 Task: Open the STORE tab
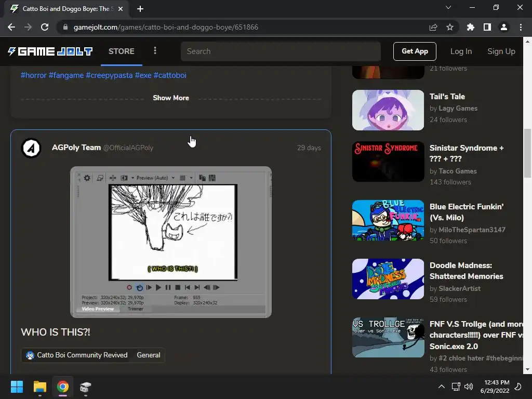point(122,51)
